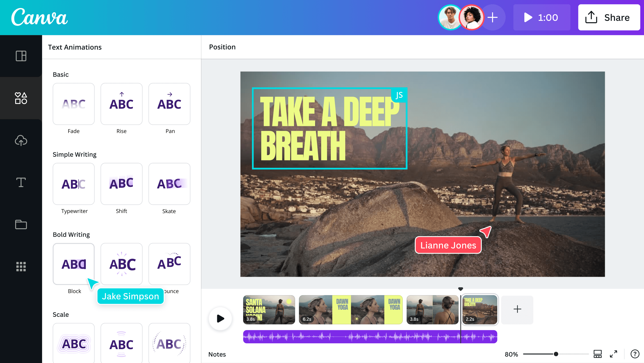The height and width of the screenshot is (363, 644).
Task: Click the Upload media icon
Action: click(x=21, y=140)
